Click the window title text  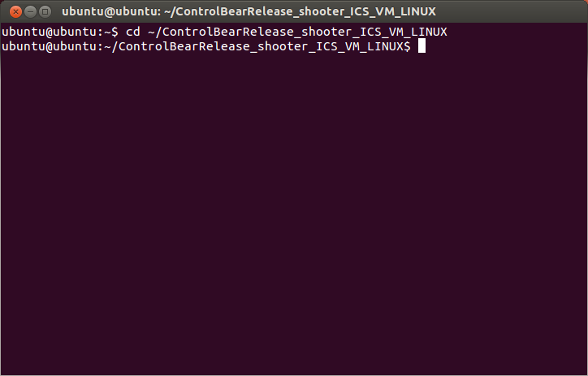(x=249, y=11)
